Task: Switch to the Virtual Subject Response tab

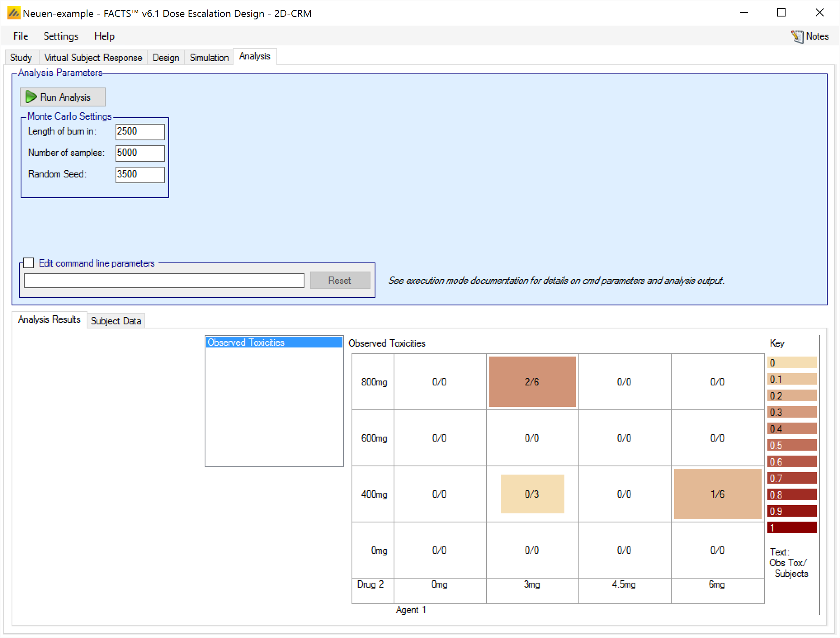Action: (93, 58)
